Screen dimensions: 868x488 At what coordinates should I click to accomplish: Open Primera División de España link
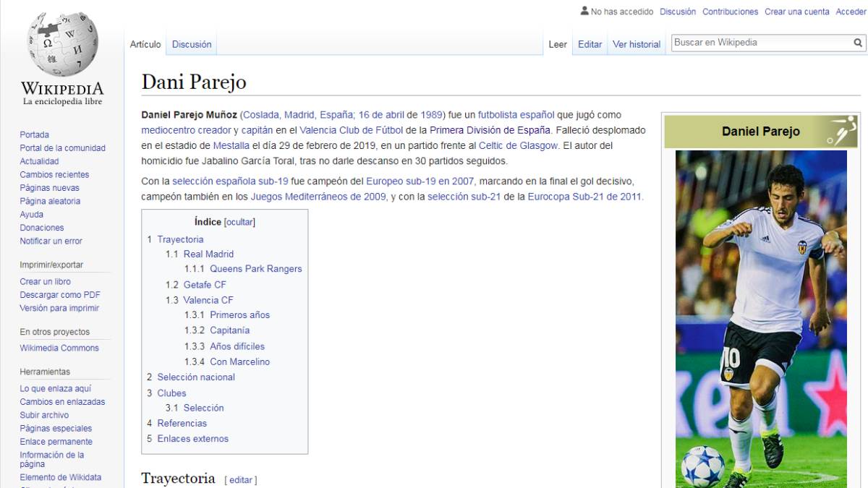coord(490,130)
